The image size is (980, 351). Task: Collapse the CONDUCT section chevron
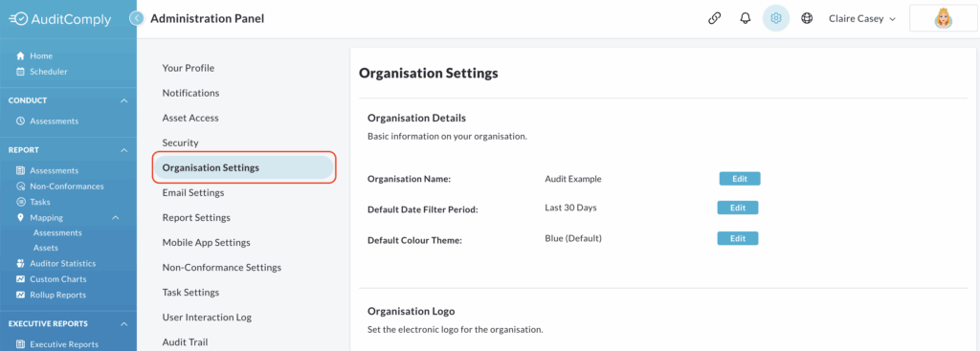pos(124,100)
